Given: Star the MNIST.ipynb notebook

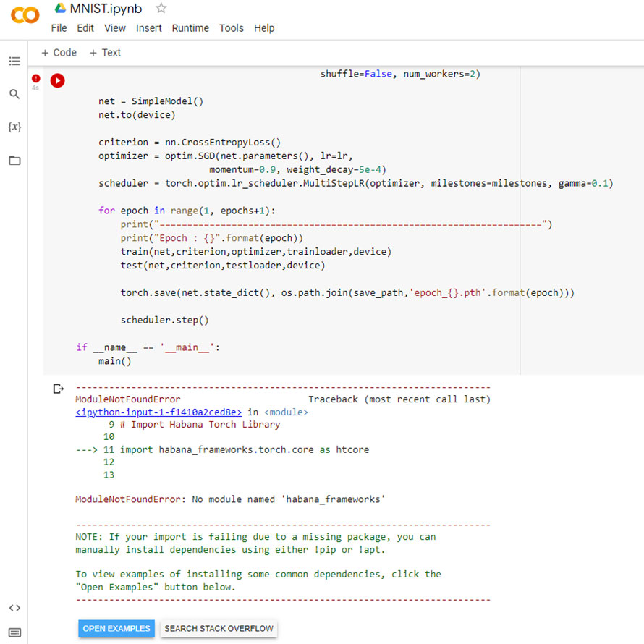Looking at the screenshot, I should [160, 8].
